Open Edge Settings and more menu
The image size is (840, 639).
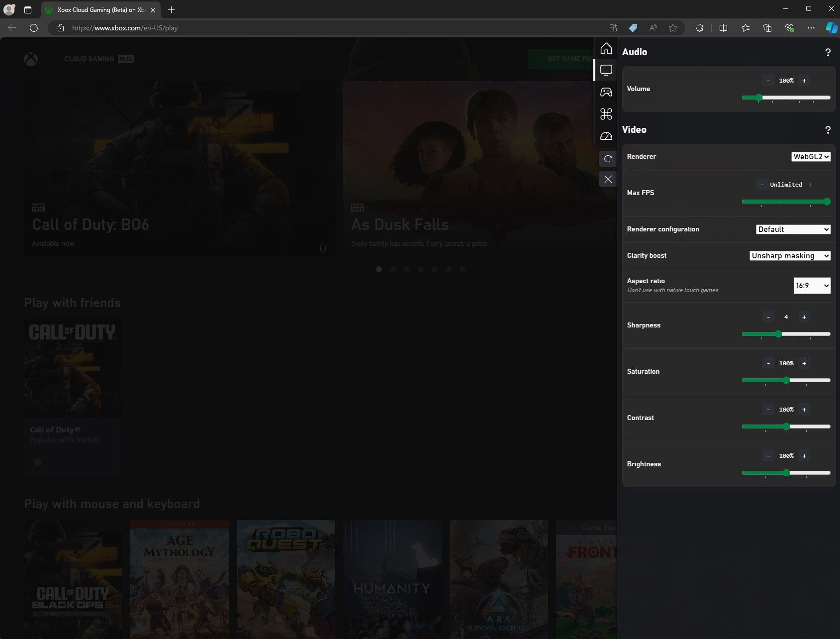[x=811, y=28]
